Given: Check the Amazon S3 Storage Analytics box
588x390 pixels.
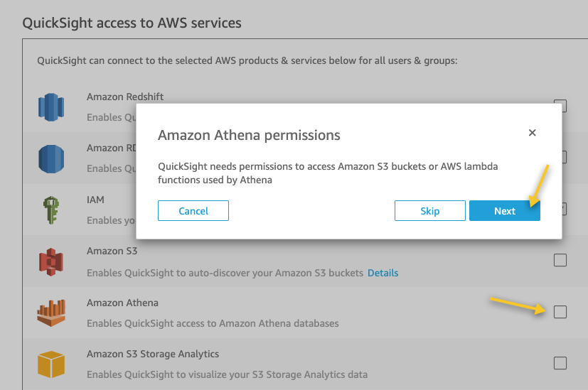Looking at the screenshot, I should (x=560, y=363).
